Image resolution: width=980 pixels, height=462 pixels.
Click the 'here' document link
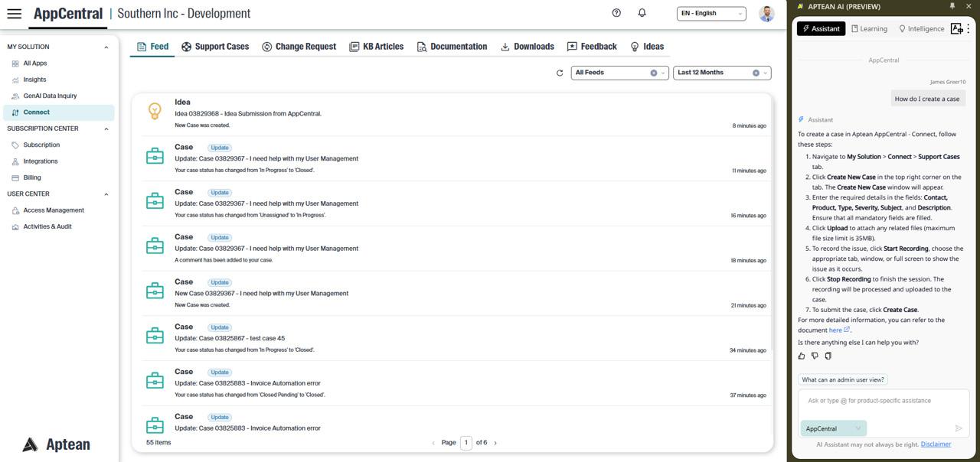[x=839, y=330]
